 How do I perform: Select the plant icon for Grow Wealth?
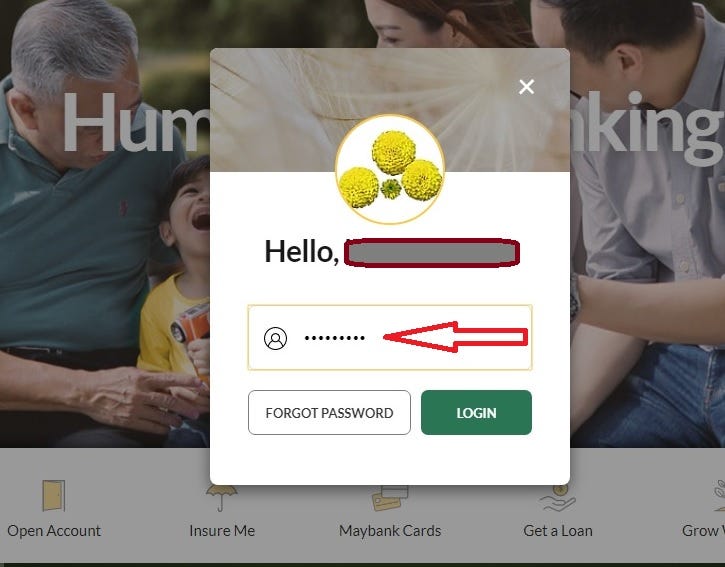pos(719,495)
